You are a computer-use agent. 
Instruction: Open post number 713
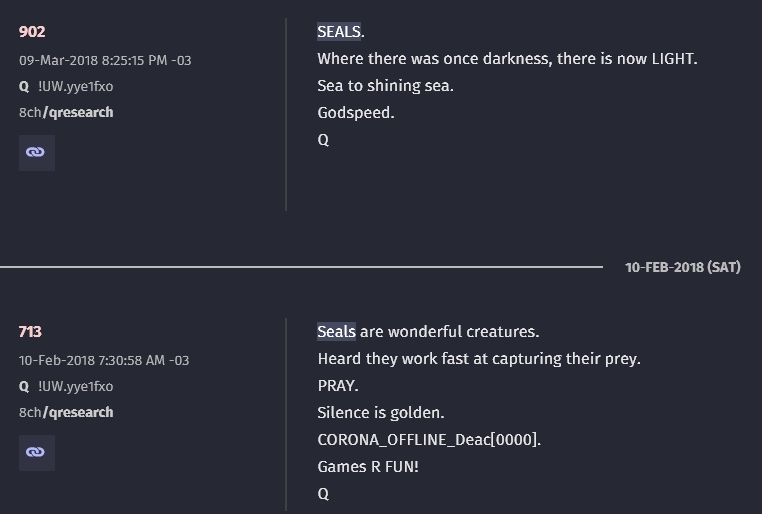point(30,332)
